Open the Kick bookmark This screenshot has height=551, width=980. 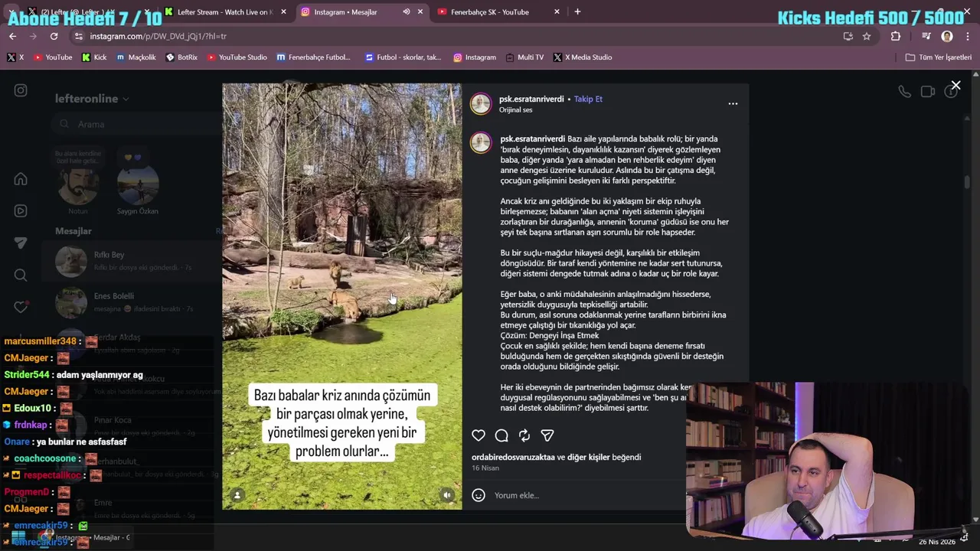point(94,57)
